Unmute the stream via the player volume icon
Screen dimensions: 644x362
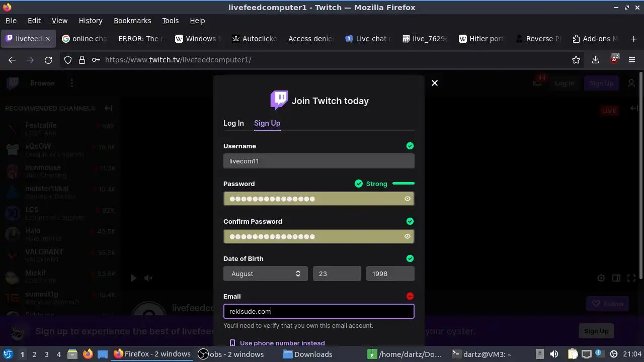(x=148, y=278)
